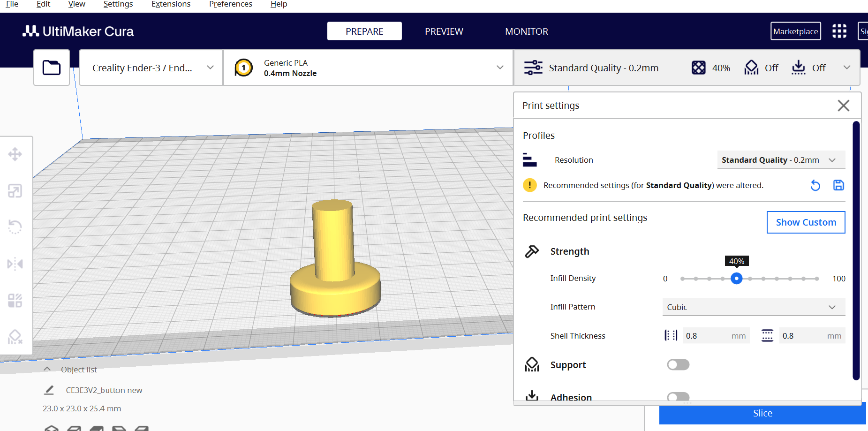868x431 pixels.
Task: Open the File menu
Action: tap(12, 4)
